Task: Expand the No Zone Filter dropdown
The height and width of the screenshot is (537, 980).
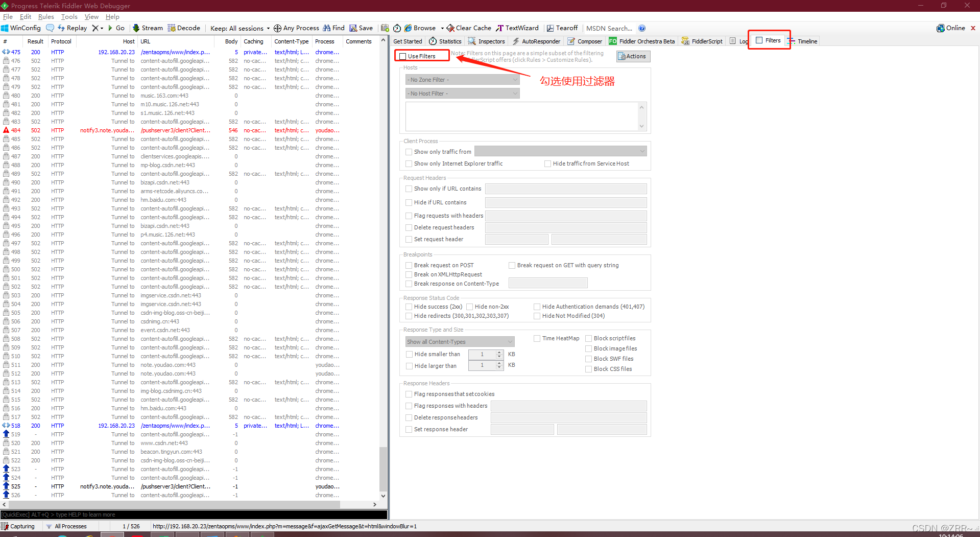Action: tap(463, 80)
